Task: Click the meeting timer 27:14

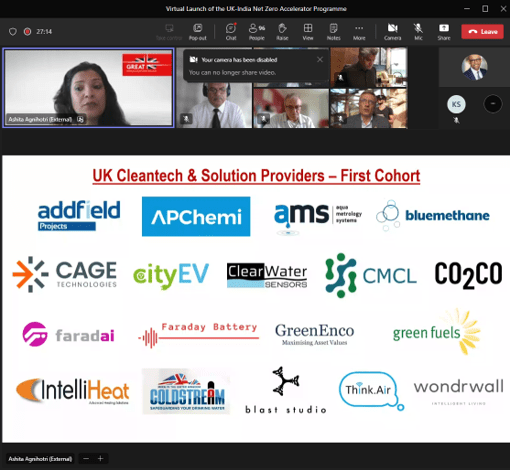Action: click(44, 32)
